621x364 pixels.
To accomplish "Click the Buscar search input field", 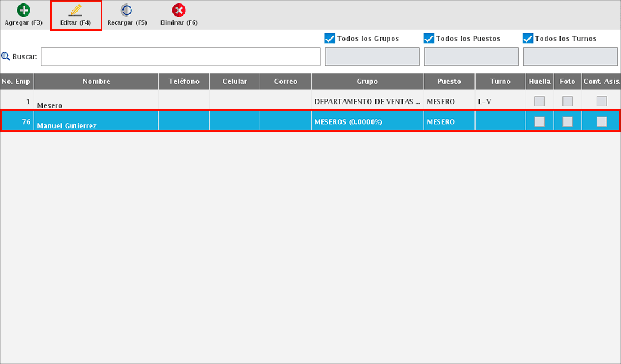I will pos(181,56).
